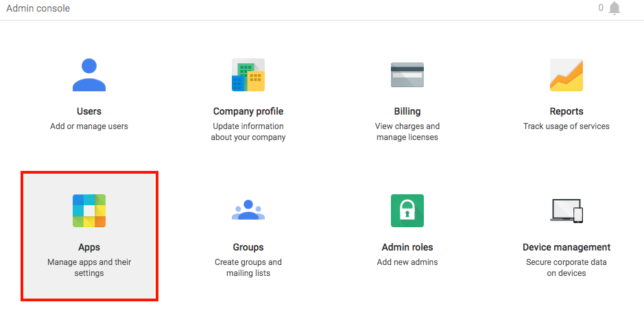Screen dimensions: 644x313
Task: Open the Device management heading label
Action: (x=567, y=248)
